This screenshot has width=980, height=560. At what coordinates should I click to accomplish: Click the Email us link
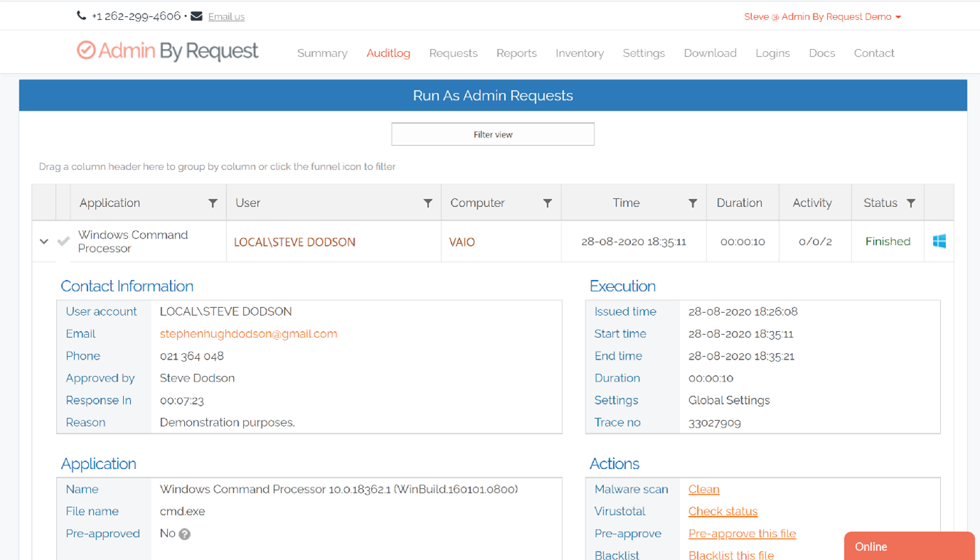pyautogui.click(x=226, y=16)
